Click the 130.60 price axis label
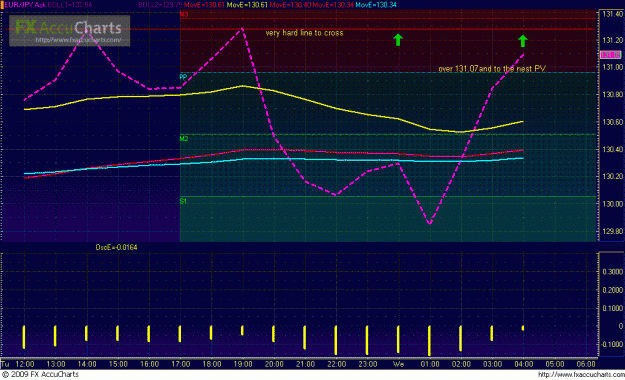 (x=612, y=122)
